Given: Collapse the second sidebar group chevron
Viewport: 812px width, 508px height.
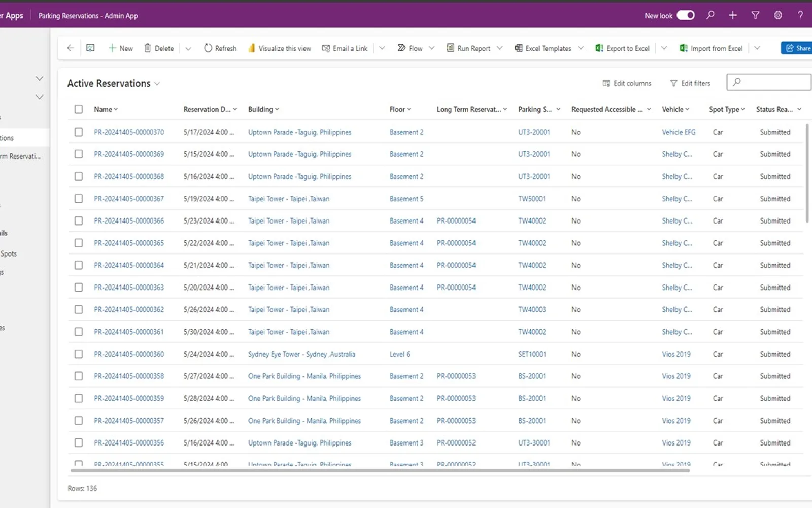Looking at the screenshot, I should click(39, 97).
